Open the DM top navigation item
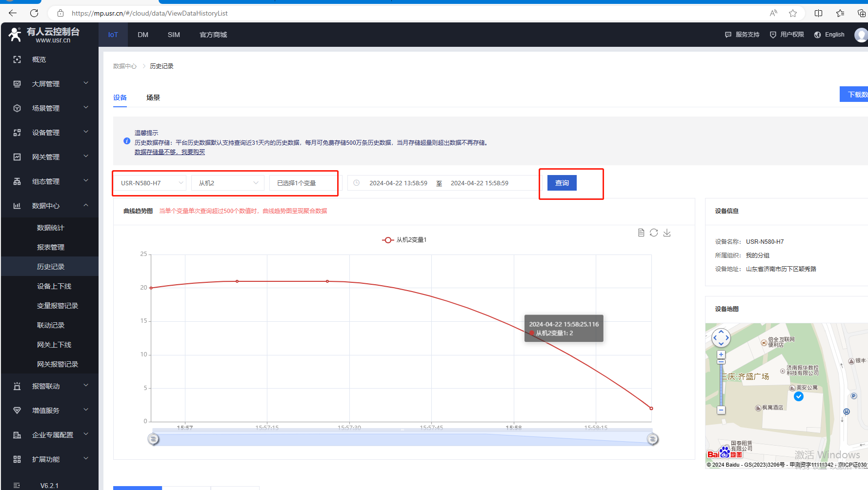 (x=143, y=35)
